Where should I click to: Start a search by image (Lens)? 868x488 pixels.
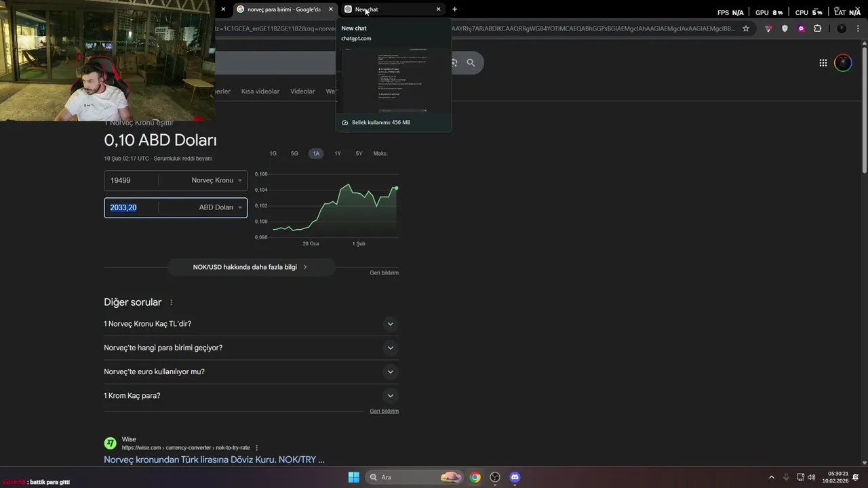pyautogui.click(x=454, y=62)
